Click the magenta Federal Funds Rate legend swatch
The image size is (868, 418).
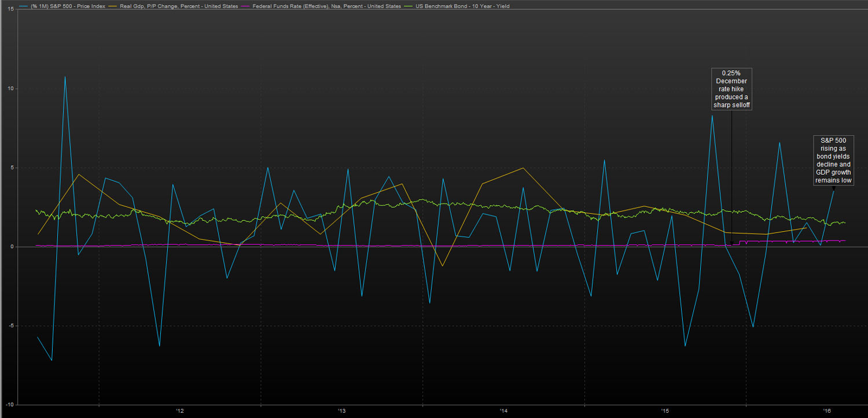pyautogui.click(x=245, y=6)
